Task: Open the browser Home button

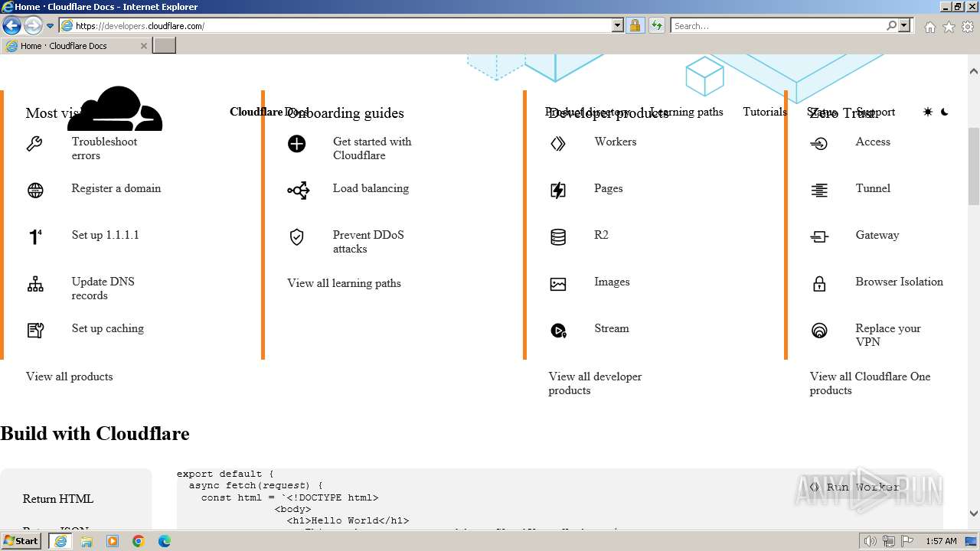Action: [x=929, y=26]
